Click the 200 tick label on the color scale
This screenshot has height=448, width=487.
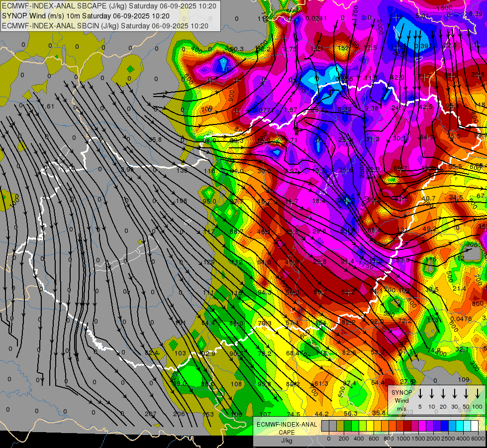tap(344, 439)
